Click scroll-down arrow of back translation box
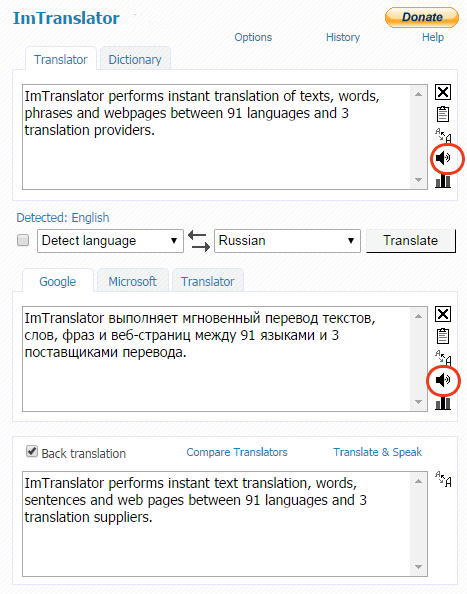The width and height of the screenshot is (467, 594). click(419, 567)
